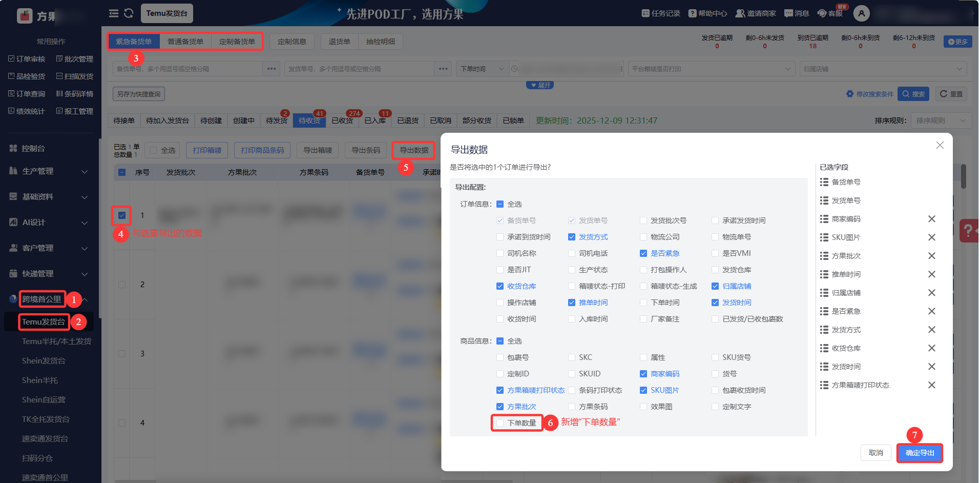This screenshot has width=980, height=483.
Task: Remove 商家编码 from the selected fields list
Action: tap(932, 219)
